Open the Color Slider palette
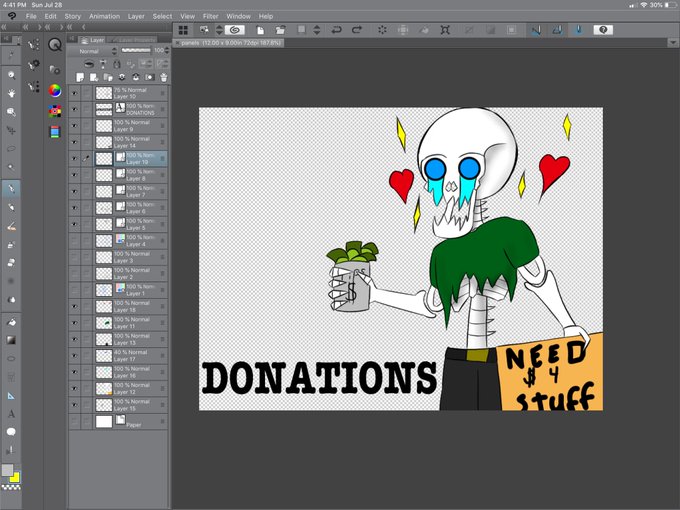The image size is (680, 510). [55, 132]
